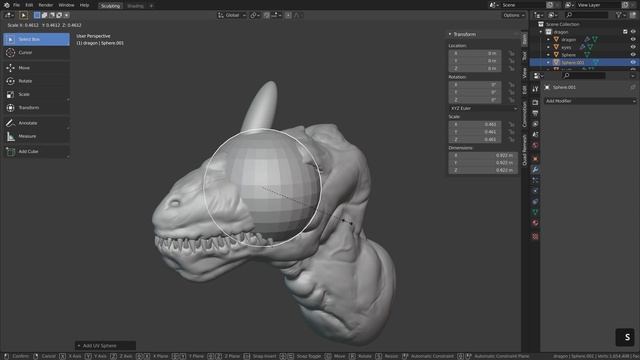Image resolution: width=640 pixels, height=360 pixels.
Task: Set selection mode to new selection
Action: pyautogui.click(x=37, y=15)
